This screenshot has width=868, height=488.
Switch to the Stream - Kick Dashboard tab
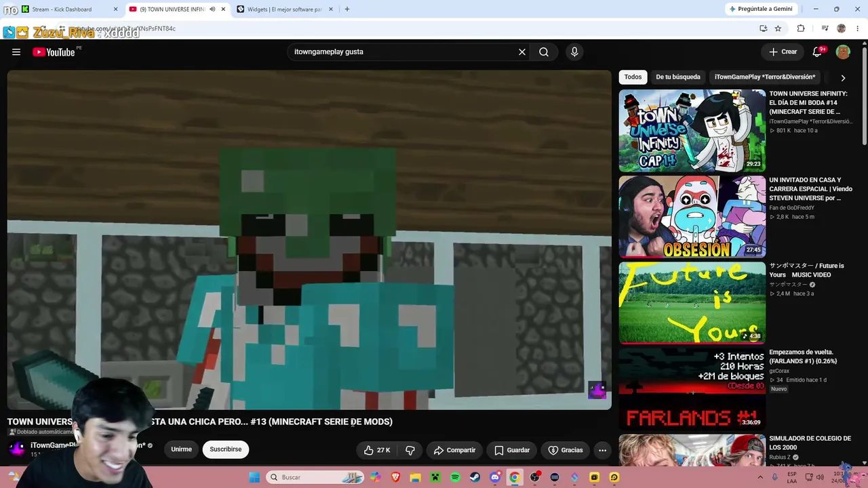pyautogui.click(x=62, y=9)
